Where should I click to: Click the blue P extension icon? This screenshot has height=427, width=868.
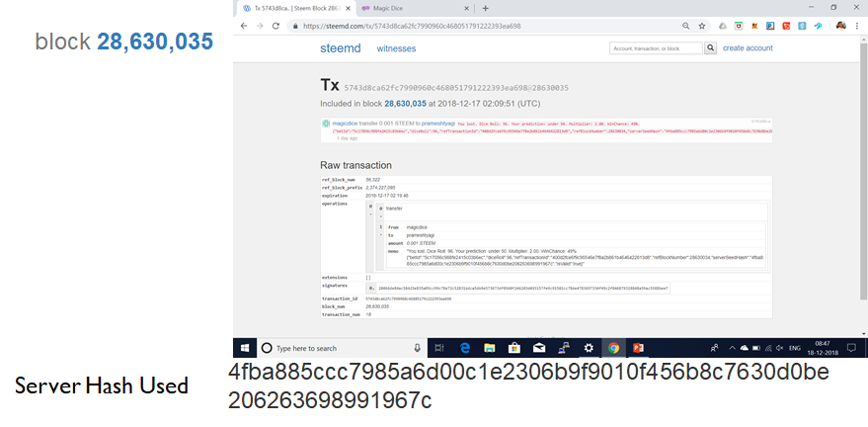point(770,26)
